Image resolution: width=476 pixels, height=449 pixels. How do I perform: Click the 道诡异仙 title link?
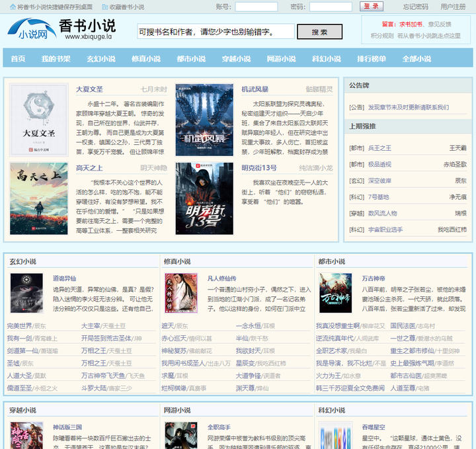pyautogui.click(x=64, y=278)
